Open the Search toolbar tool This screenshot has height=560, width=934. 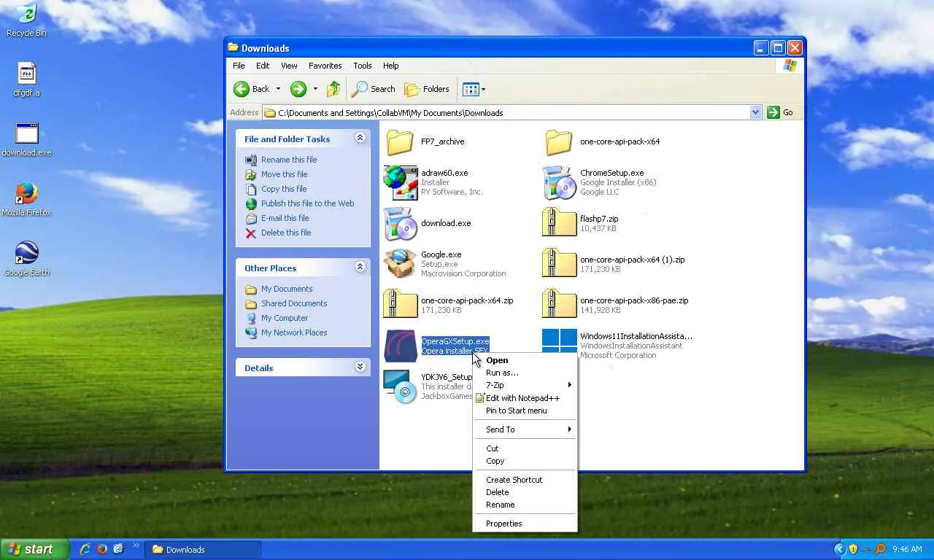[373, 89]
